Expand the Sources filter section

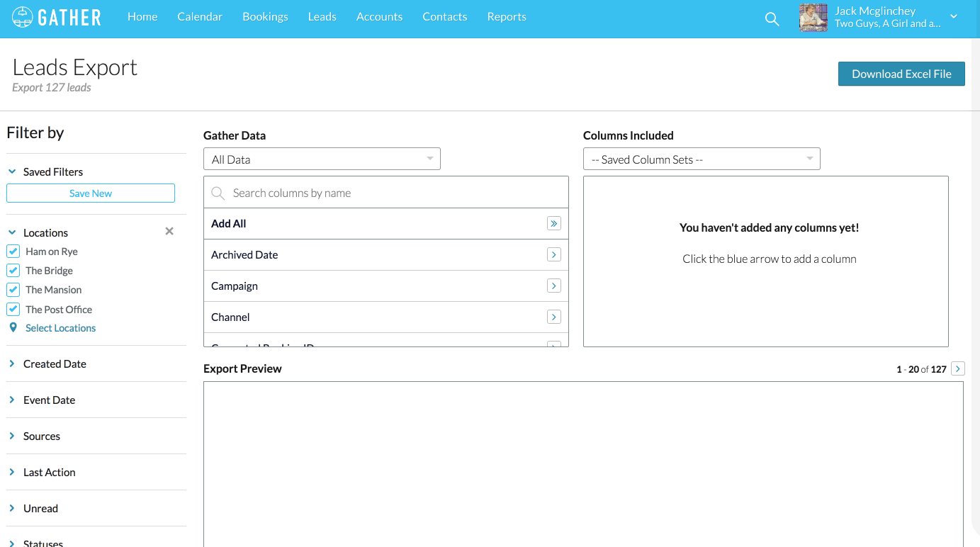click(x=41, y=436)
